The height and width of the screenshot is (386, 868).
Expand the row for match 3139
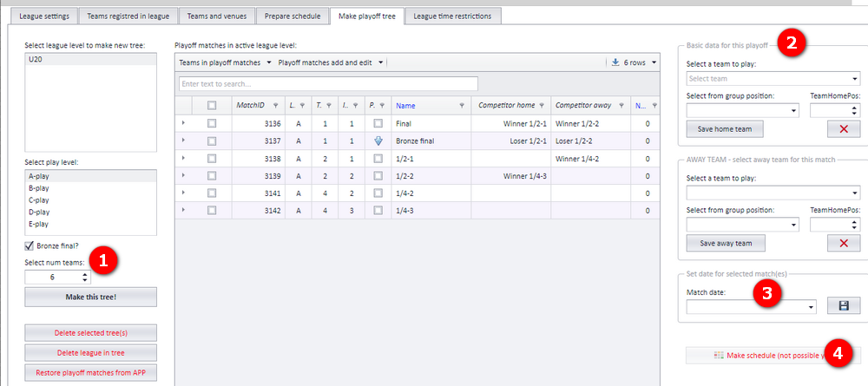click(183, 175)
